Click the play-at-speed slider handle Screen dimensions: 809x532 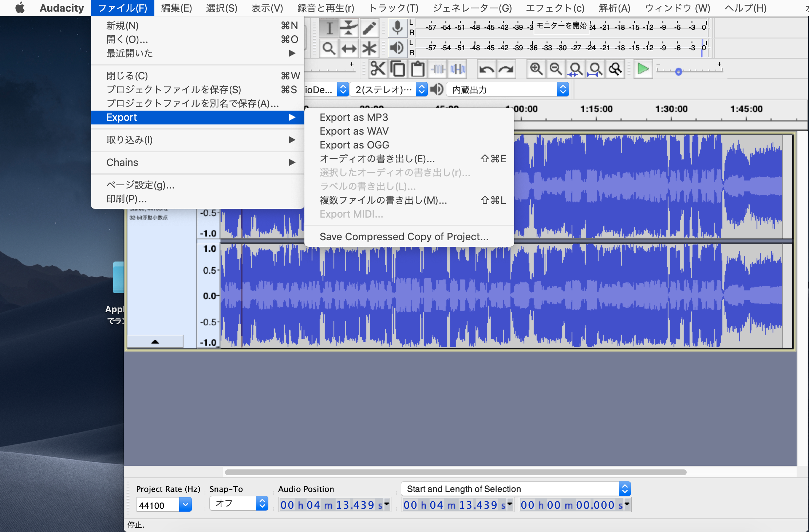tap(678, 72)
